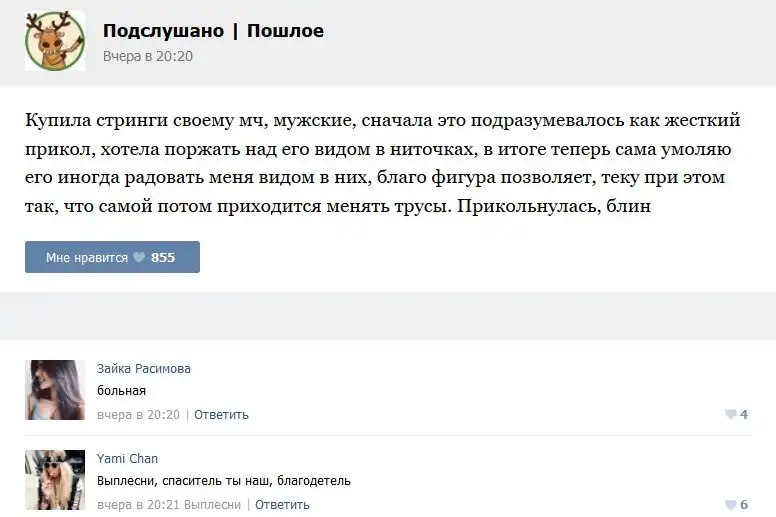Viewport: 776px width, 517px height.
Task: Open Зайка Расимова's profile photo
Action: pyautogui.click(x=54, y=390)
